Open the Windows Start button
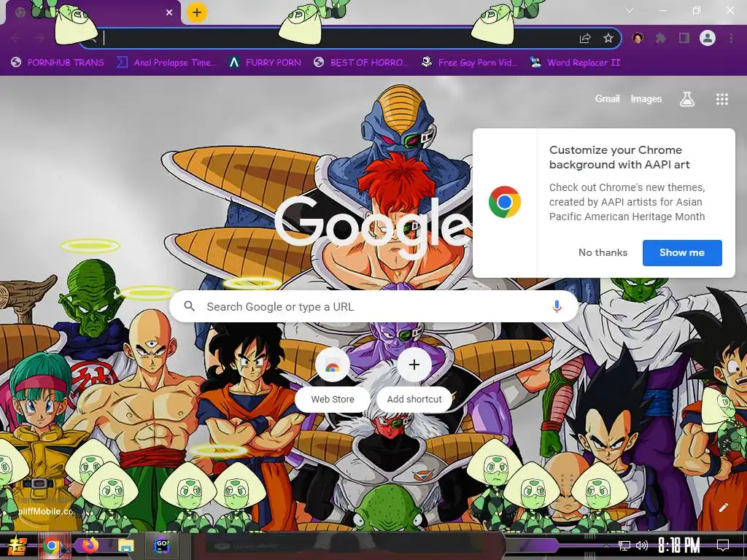 coord(18,545)
